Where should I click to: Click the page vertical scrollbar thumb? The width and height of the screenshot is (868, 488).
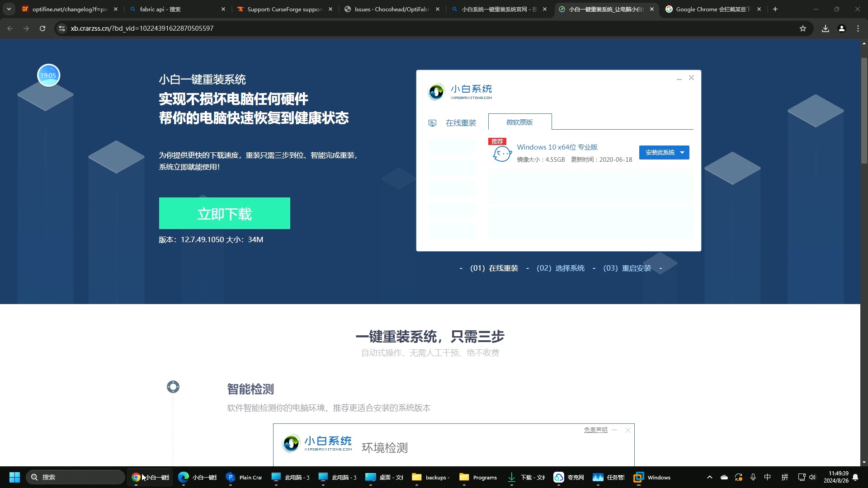pos(864,111)
